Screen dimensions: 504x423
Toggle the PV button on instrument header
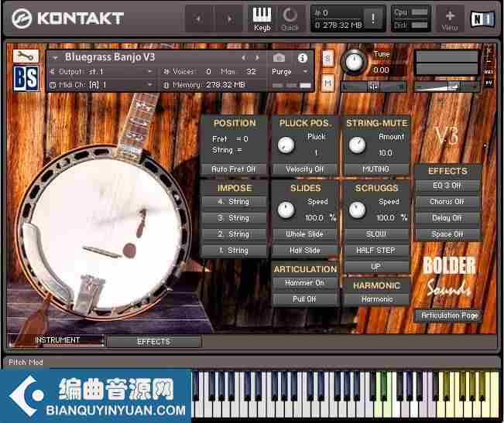(x=489, y=83)
